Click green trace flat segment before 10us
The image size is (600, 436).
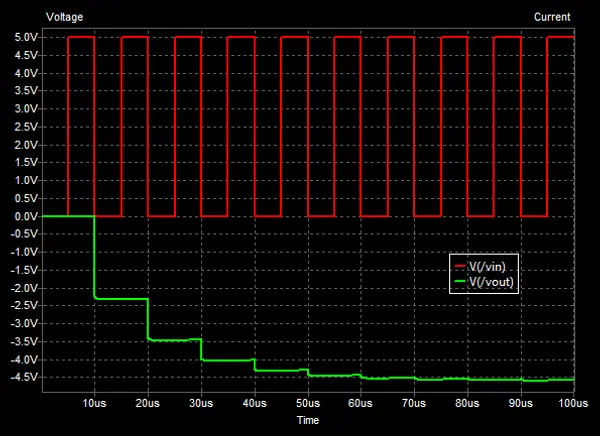[x=68, y=216]
